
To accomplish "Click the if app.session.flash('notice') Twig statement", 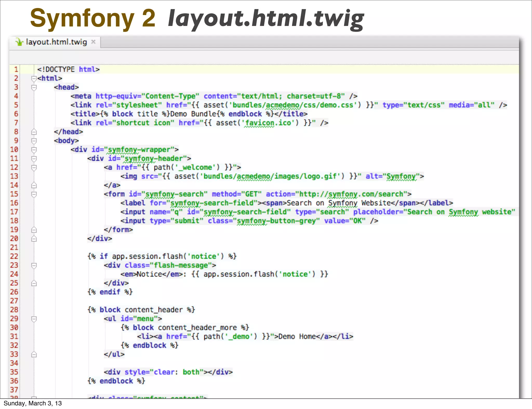I will click(x=162, y=256).
